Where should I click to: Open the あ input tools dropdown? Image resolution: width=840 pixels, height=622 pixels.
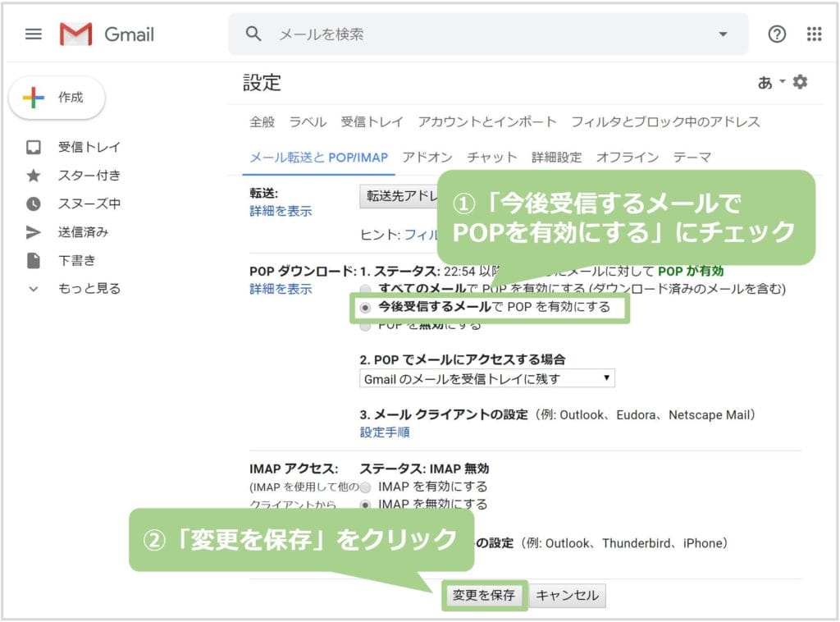pyautogui.click(x=771, y=82)
